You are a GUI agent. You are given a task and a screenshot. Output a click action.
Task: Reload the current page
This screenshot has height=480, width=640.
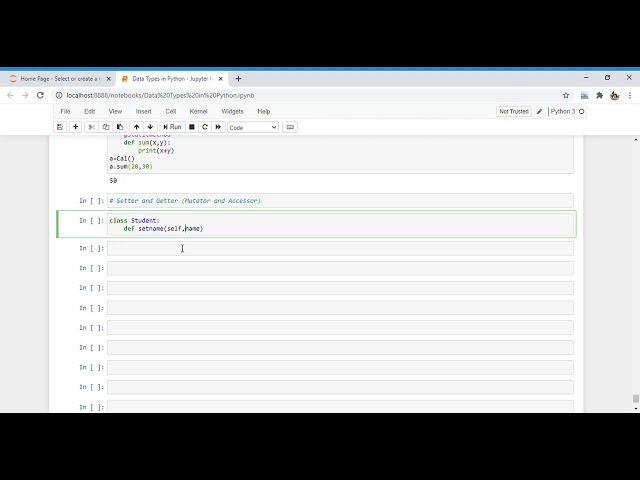click(x=40, y=95)
